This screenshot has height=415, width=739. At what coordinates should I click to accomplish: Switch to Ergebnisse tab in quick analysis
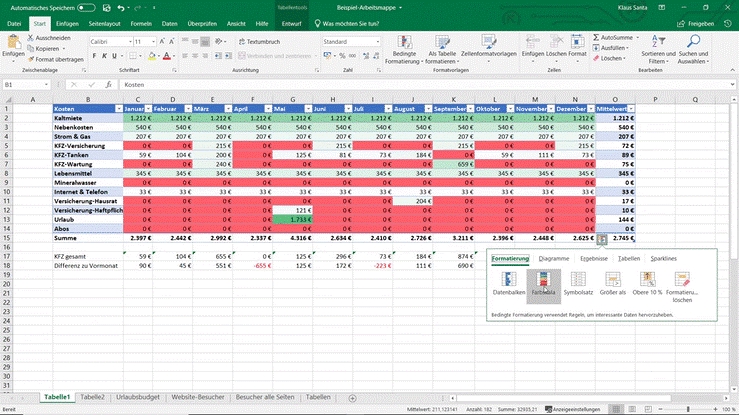pos(593,259)
